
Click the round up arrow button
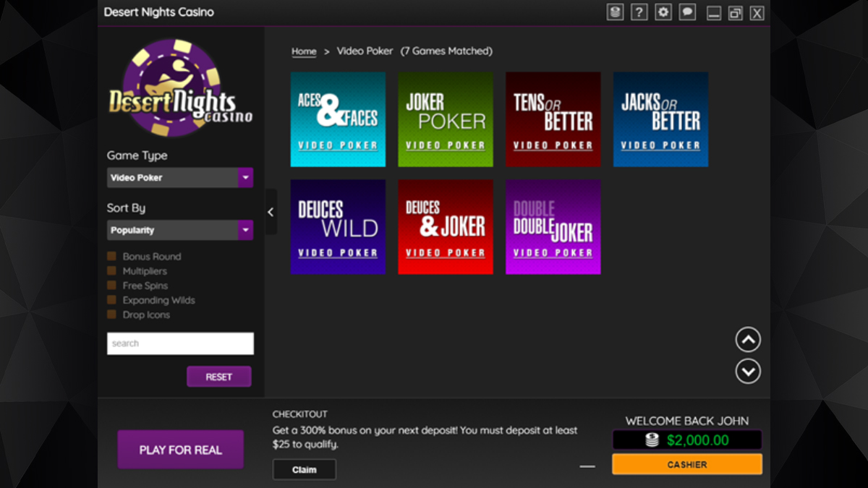(x=748, y=339)
